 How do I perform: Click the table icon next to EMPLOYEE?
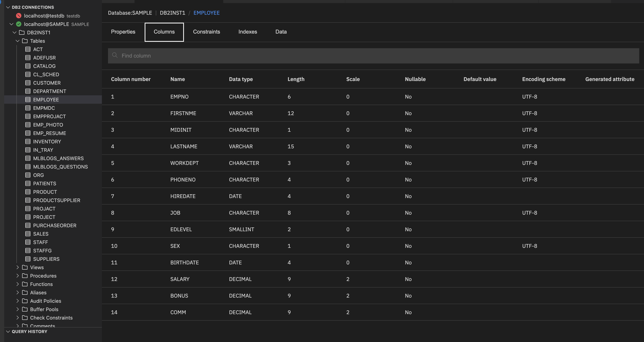click(28, 100)
